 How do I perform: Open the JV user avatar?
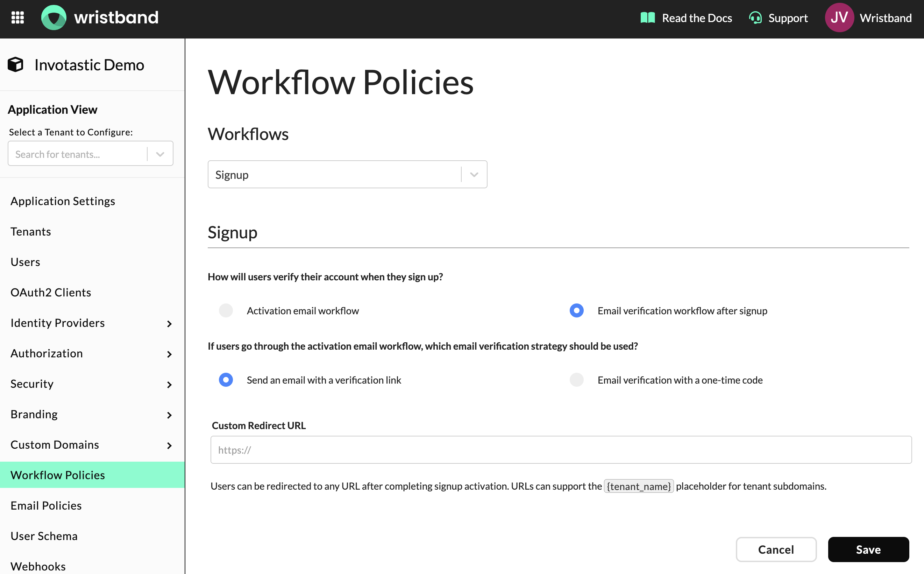pyautogui.click(x=839, y=17)
